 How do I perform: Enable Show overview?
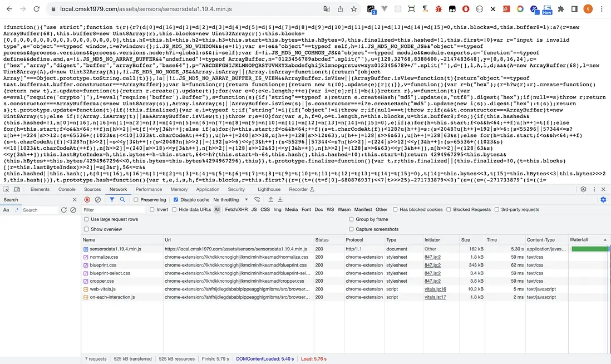coord(86,229)
